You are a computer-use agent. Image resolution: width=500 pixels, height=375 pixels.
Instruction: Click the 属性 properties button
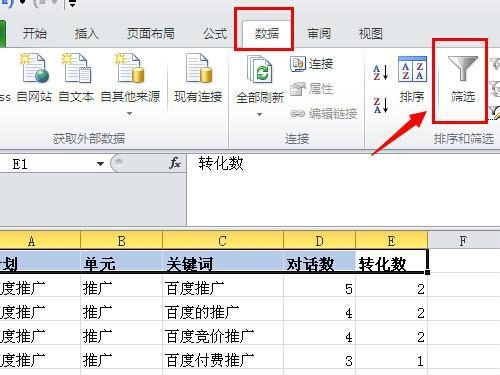[x=312, y=89]
